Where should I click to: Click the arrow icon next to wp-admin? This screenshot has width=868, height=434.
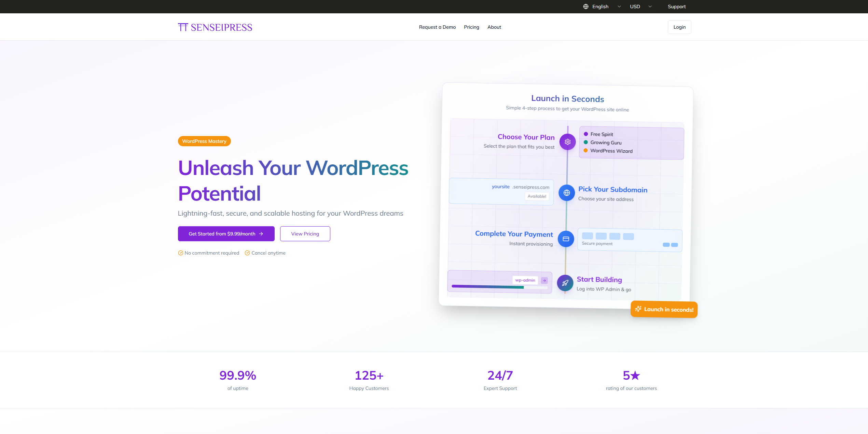click(x=544, y=281)
